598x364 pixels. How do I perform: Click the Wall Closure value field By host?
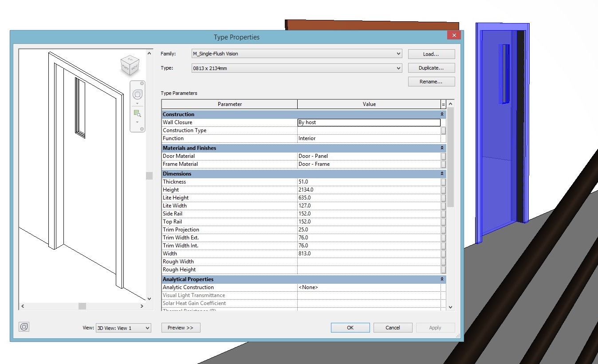pos(369,122)
